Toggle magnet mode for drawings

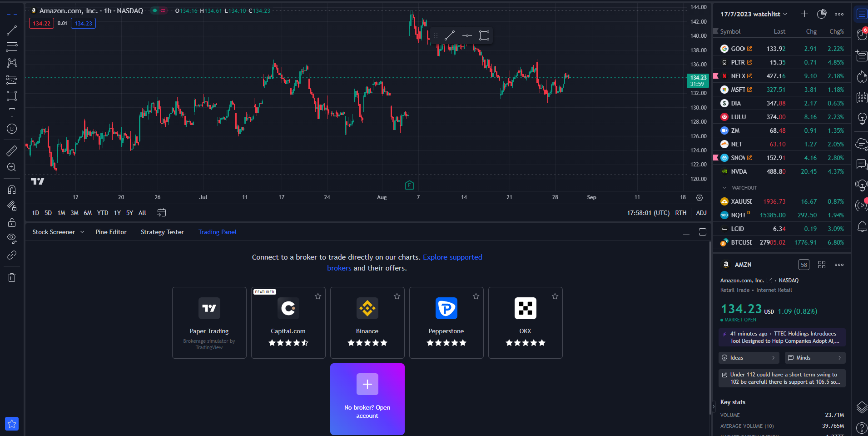12,189
